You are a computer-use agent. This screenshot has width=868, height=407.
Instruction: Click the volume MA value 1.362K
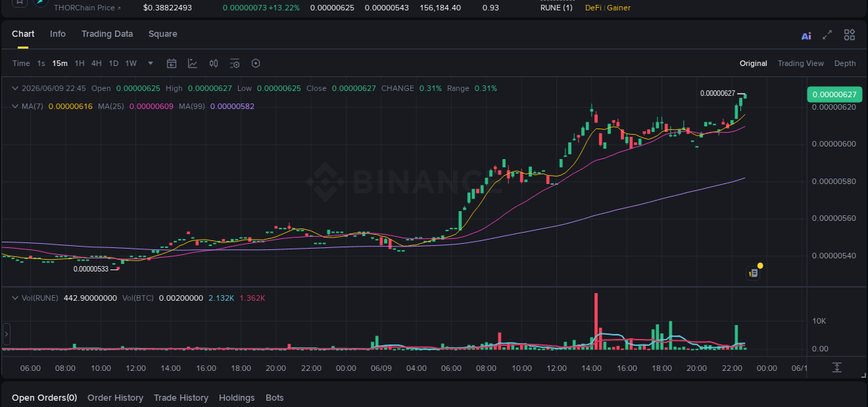[x=252, y=297]
